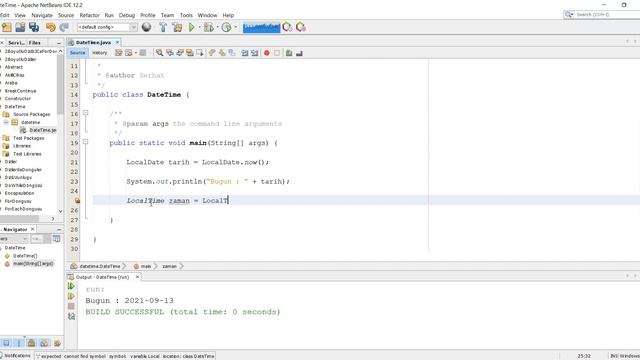Run the project with green play icon
Viewport: 640px width, 360px height.
tap(191, 27)
